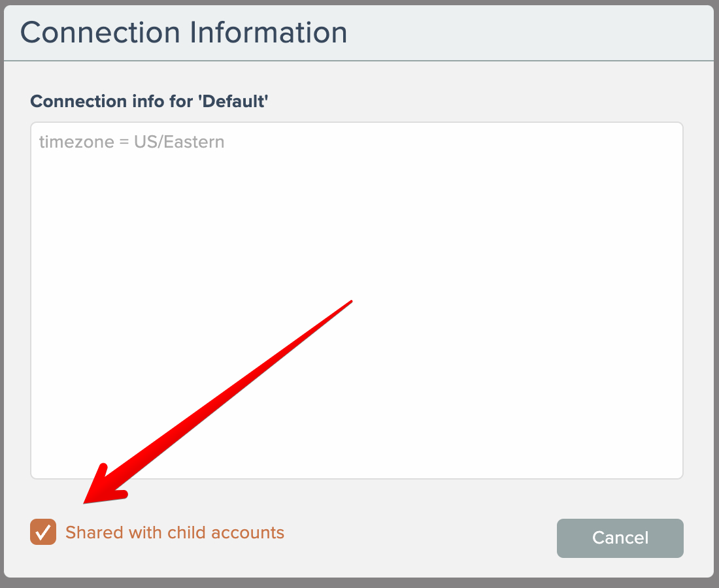Close Connection Information via Cancel
This screenshot has height=588, width=719.
pos(620,538)
